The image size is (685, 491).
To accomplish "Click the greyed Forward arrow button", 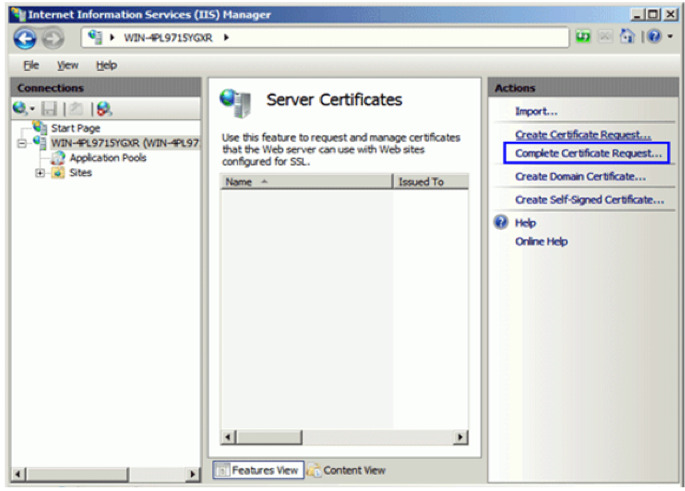I will point(53,38).
